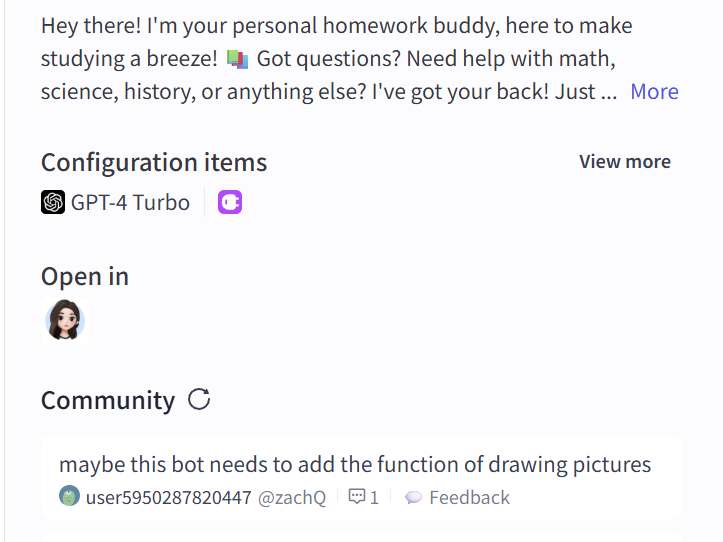723x542 pixels.
Task: Click the purple plugin icon
Action: click(x=230, y=202)
